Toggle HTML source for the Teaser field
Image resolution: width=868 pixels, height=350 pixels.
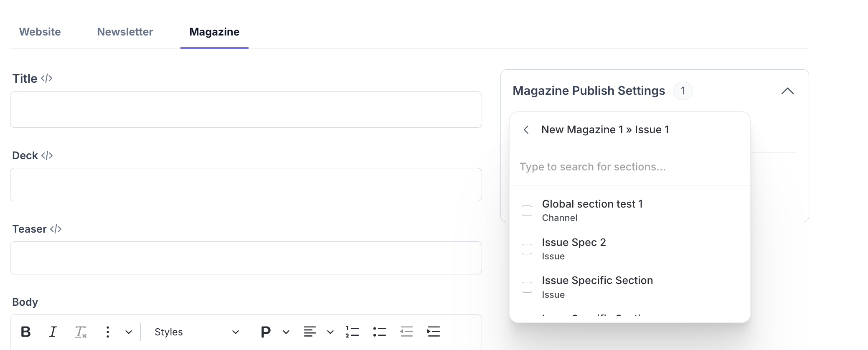point(56,229)
